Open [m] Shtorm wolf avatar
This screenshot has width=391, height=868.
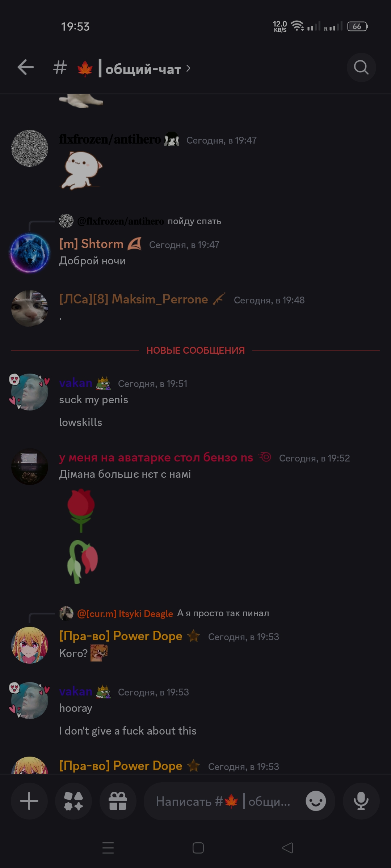click(30, 253)
